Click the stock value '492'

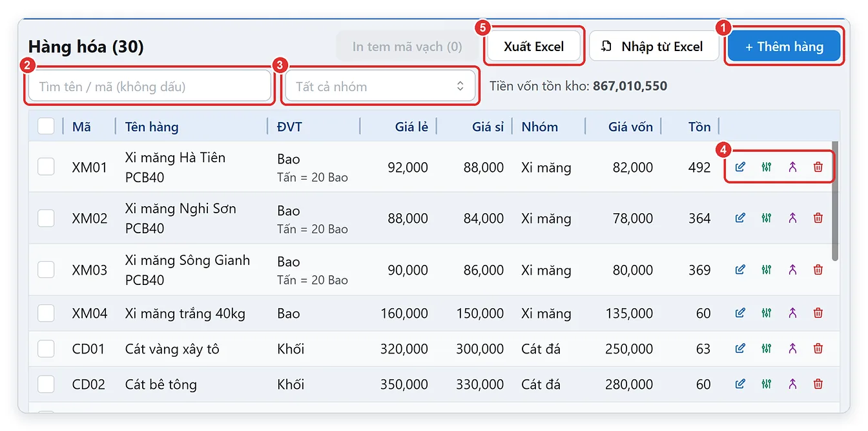pos(699,167)
